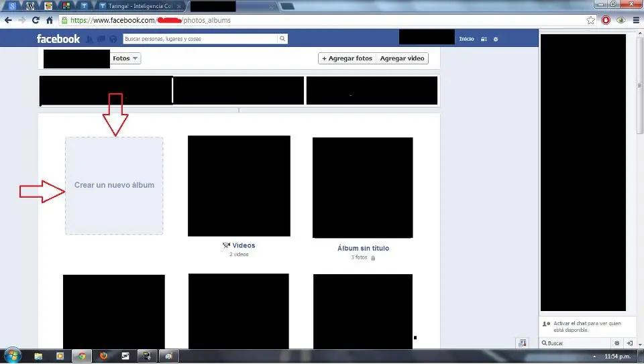The image size is (644, 364).
Task: Click the browser forward arrow
Action: 22,20
